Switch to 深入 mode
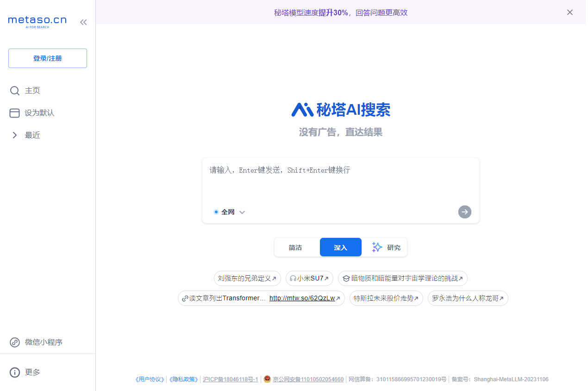Image resolution: width=588 pixels, height=391 pixels. [341, 248]
